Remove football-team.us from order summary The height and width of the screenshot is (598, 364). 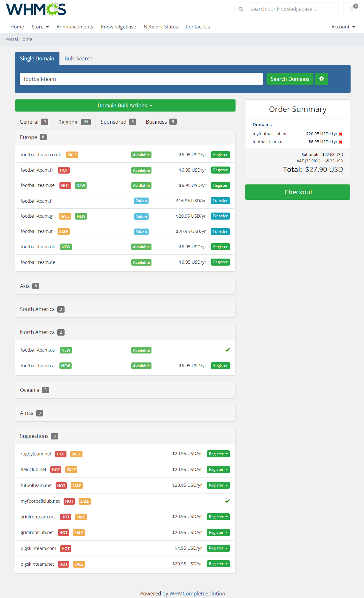(x=341, y=142)
